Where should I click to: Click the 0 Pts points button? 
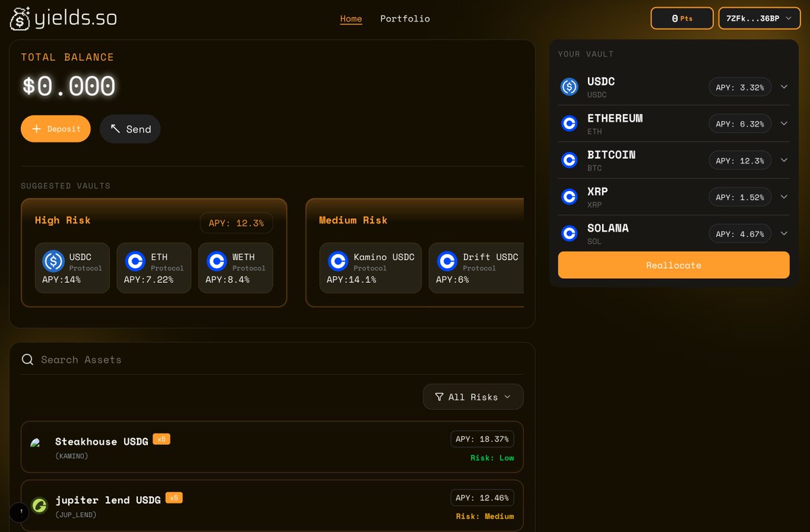[x=682, y=18]
